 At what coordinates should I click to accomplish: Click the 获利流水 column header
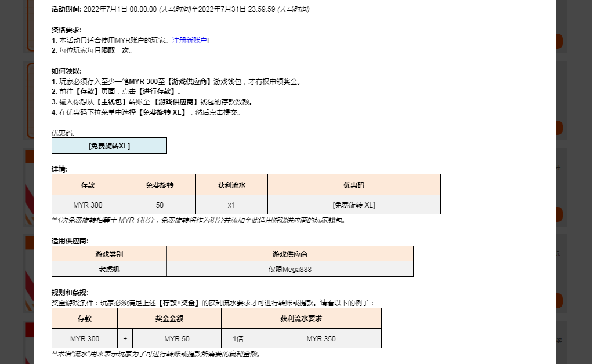[x=231, y=185]
